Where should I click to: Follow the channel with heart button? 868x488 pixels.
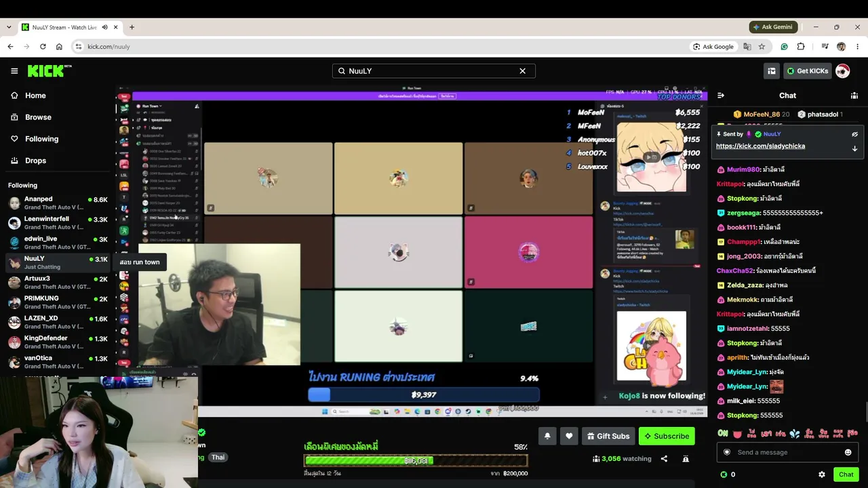click(569, 436)
